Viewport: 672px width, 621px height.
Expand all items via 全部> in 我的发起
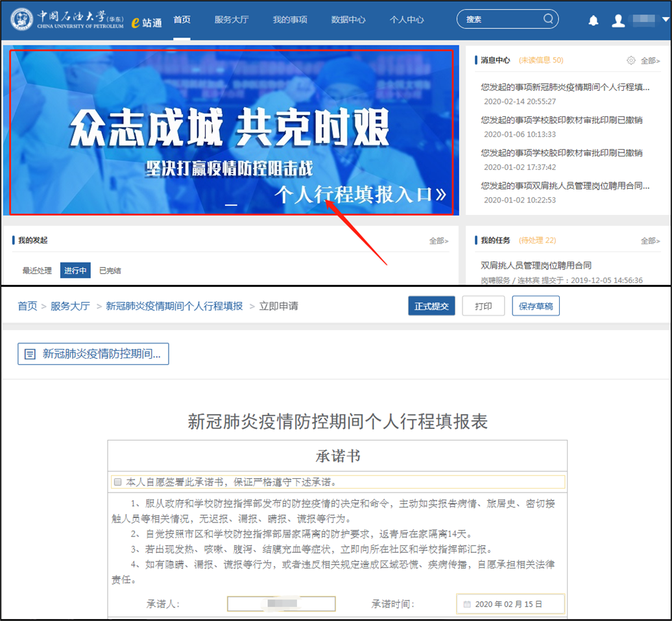click(x=438, y=241)
